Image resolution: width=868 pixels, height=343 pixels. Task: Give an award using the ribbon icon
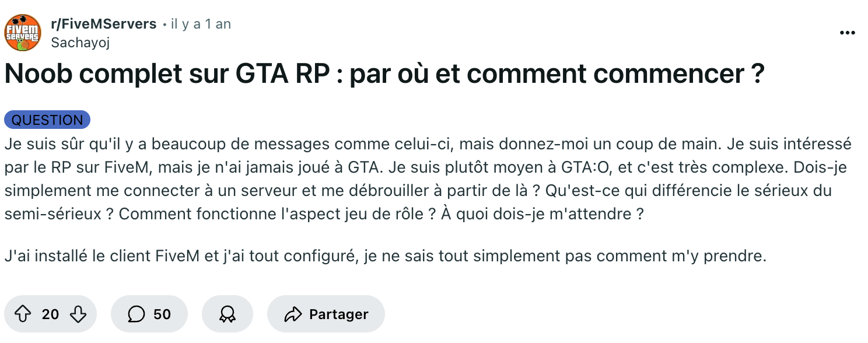click(x=228, y=314)
